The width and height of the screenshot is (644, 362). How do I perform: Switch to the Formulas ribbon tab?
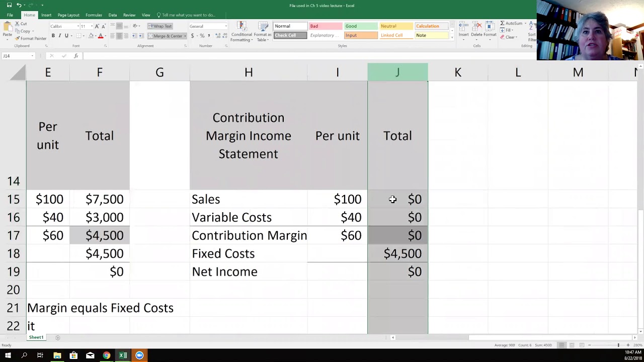click(x=94, y=15)
